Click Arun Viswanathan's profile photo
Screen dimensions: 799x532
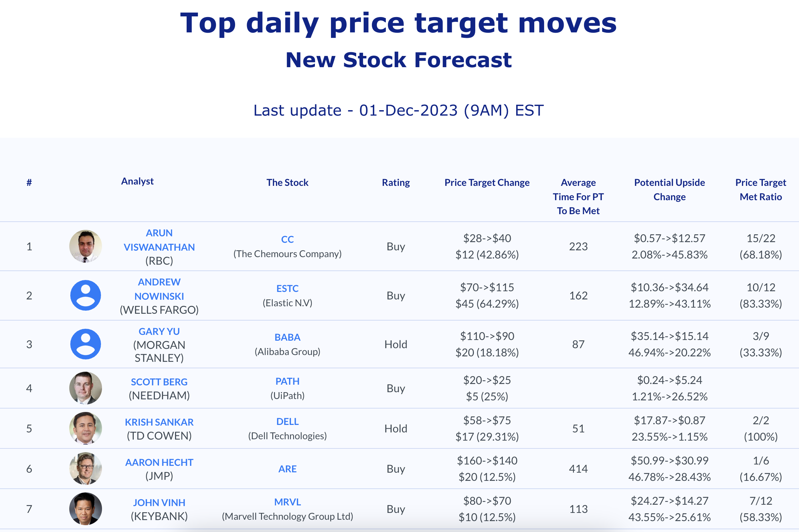(x=86, y=246)
